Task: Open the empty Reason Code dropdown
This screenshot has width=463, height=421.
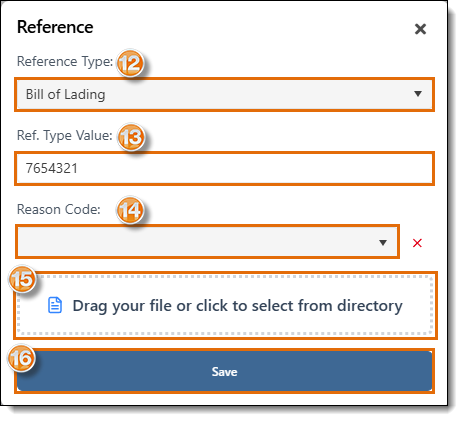Action: point(207,242)
